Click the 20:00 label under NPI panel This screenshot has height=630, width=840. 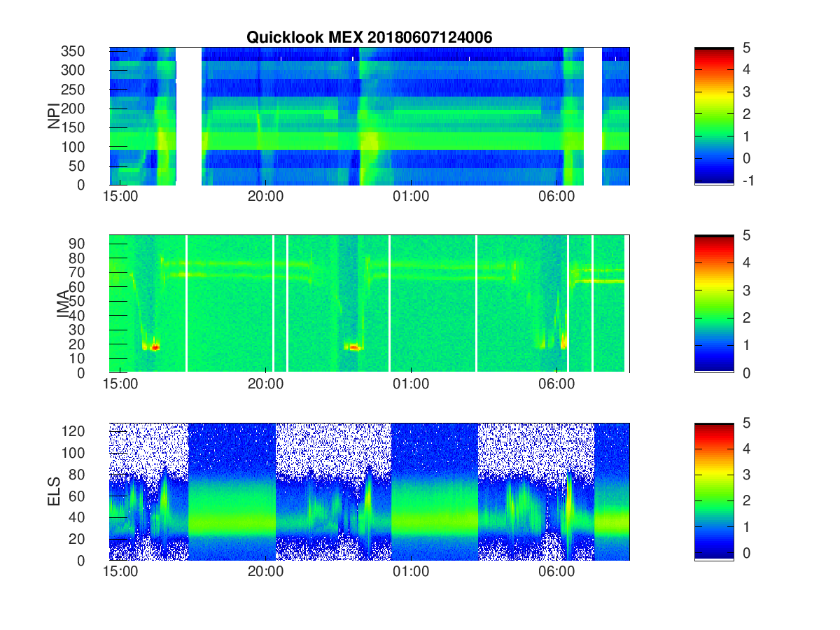[265, 197]
